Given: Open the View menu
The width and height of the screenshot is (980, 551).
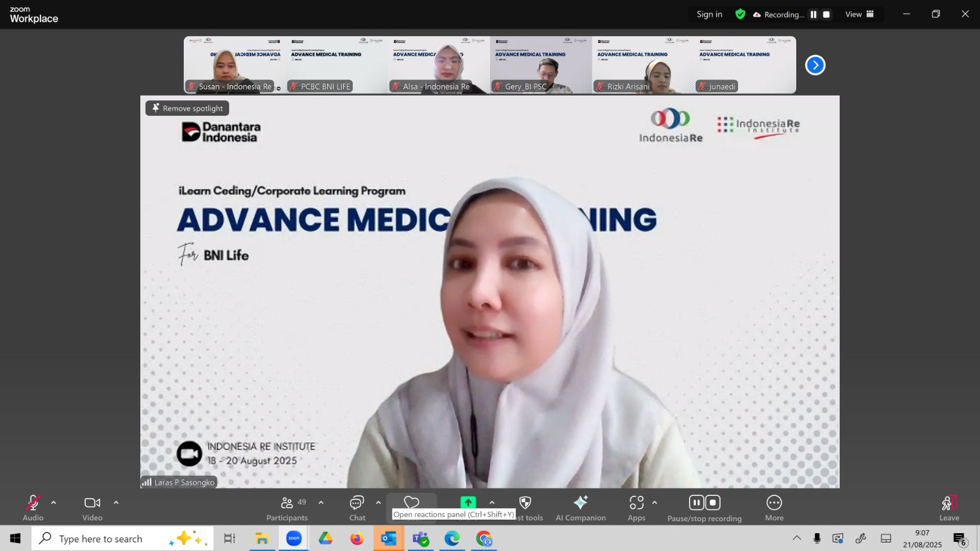Looking at the screenshot, I should coord(859,14).
